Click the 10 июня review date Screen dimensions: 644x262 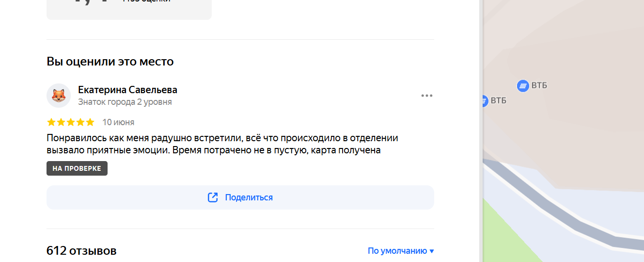(x=118, y=122)
